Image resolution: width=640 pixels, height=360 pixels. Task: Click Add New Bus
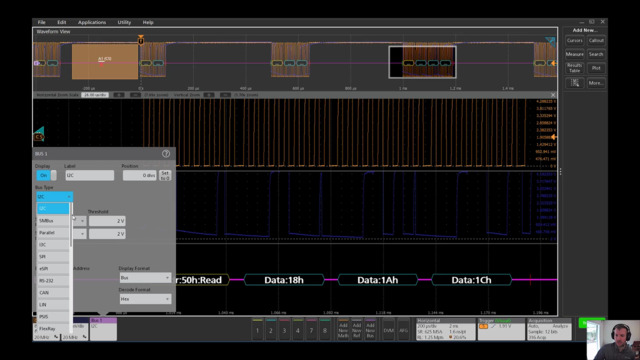(370, 330)
